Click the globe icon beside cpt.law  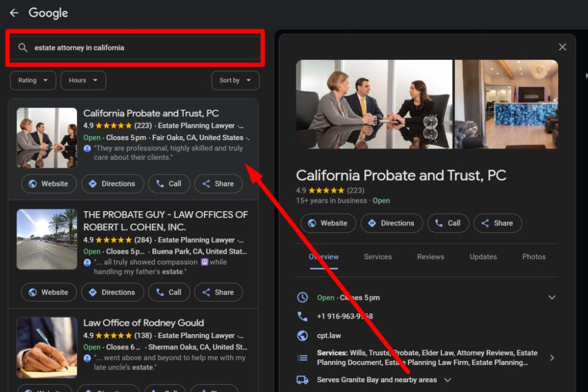coord(303,336)
